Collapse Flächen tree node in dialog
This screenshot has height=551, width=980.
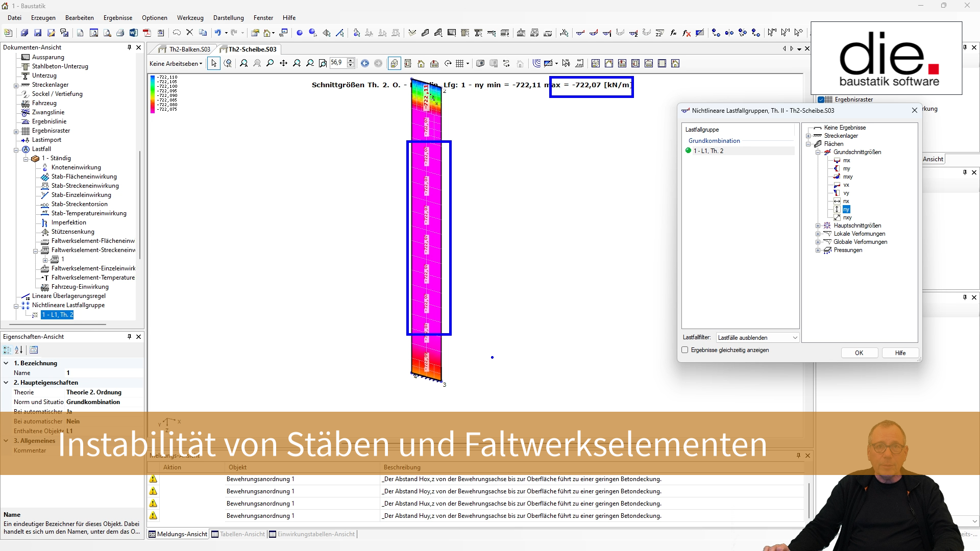point(808,144)
